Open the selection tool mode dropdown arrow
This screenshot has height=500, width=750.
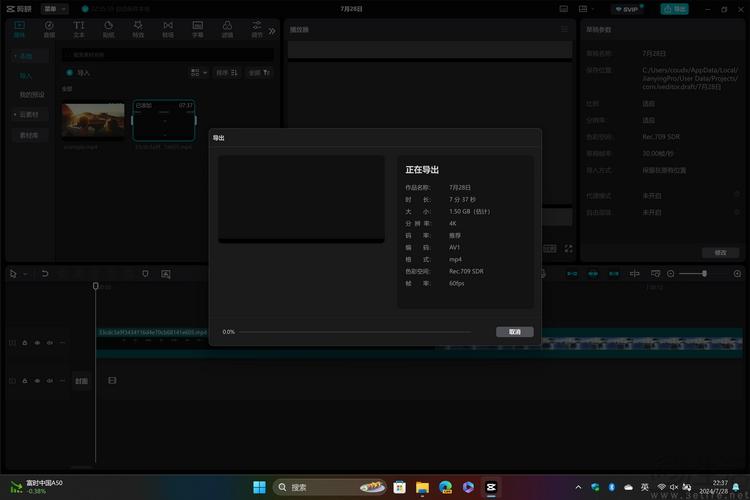pos(25,274)
